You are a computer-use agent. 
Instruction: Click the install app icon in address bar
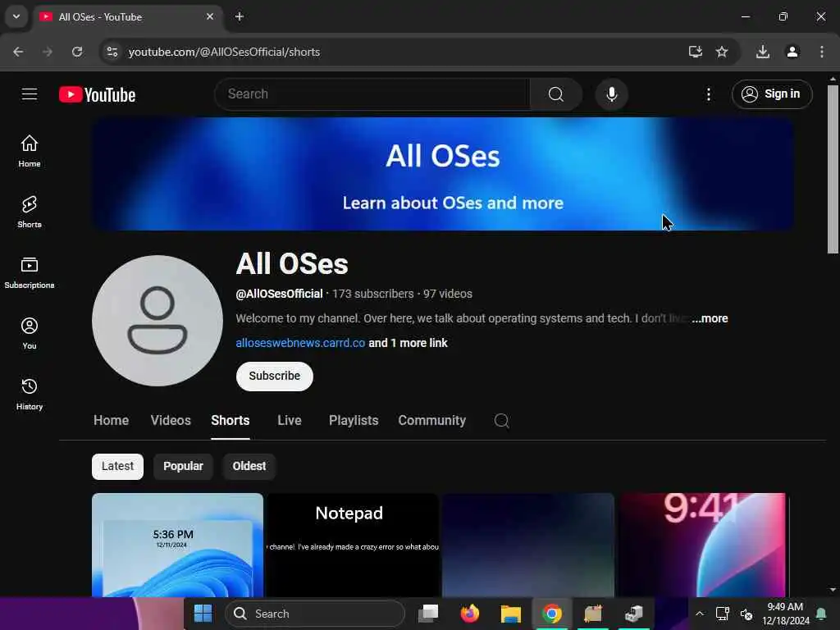(695, 52)
